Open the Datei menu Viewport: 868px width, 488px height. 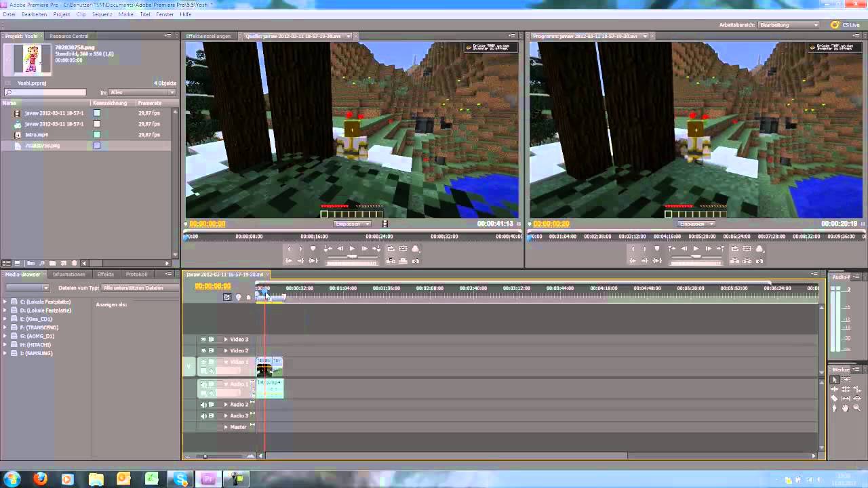(x=9, y=14)
